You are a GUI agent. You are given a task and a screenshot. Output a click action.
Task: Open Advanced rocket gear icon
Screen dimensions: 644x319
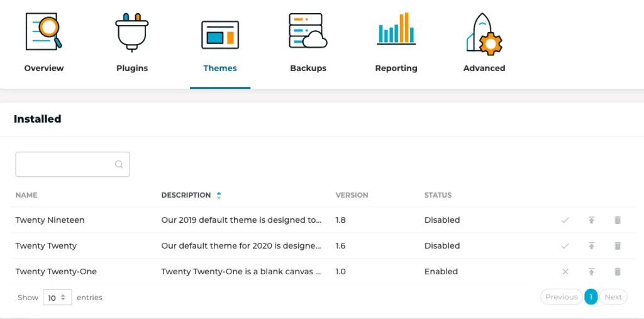[484, 34]
